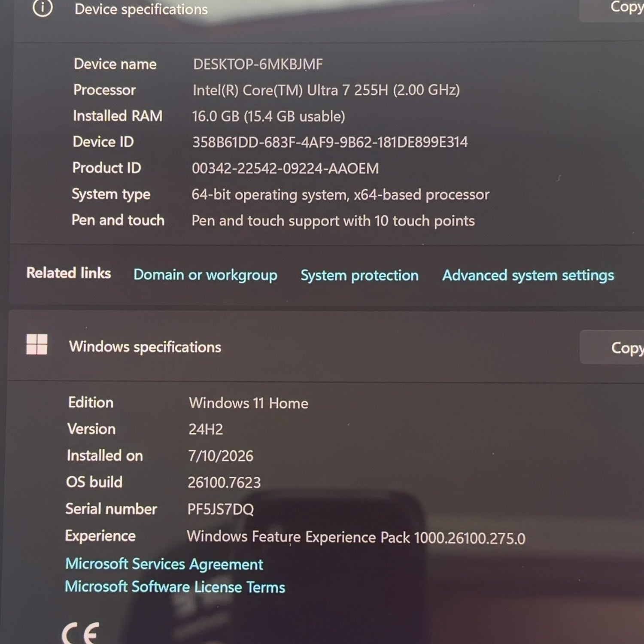Screen dimensions: 644x644
Task: Select edition value Windows 11 Home
Action: (249, 403)
